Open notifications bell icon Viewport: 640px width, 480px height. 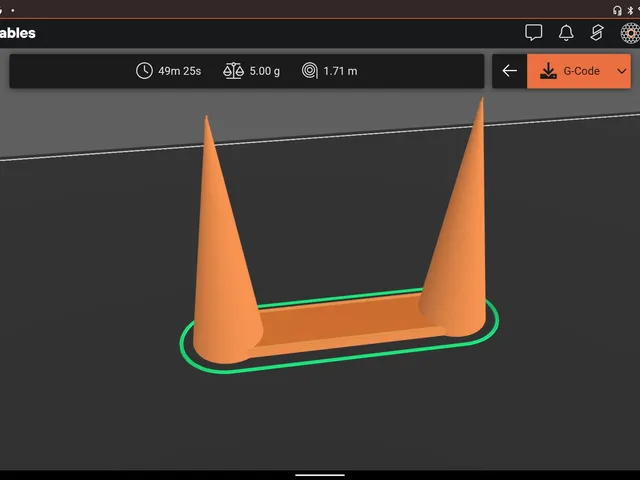(566, 33)
